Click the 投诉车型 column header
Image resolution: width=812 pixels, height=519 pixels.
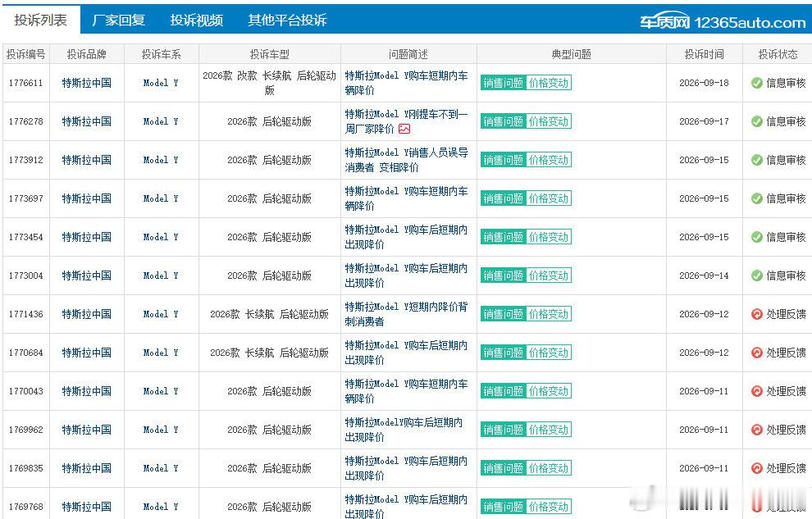click(269, 54)
